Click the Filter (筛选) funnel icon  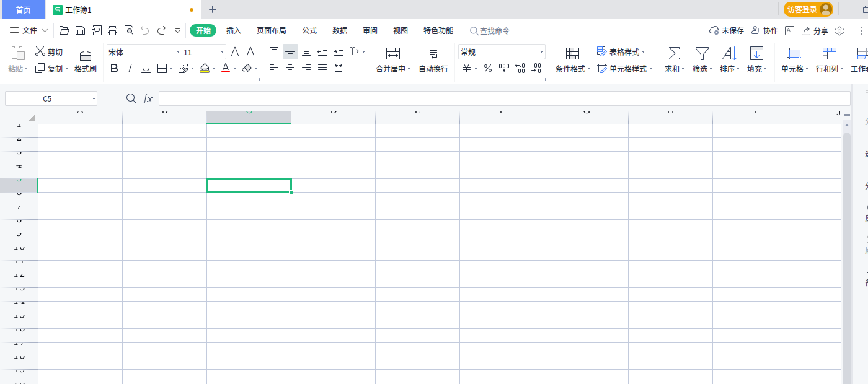pyautogui.click(x=702, y=53)
